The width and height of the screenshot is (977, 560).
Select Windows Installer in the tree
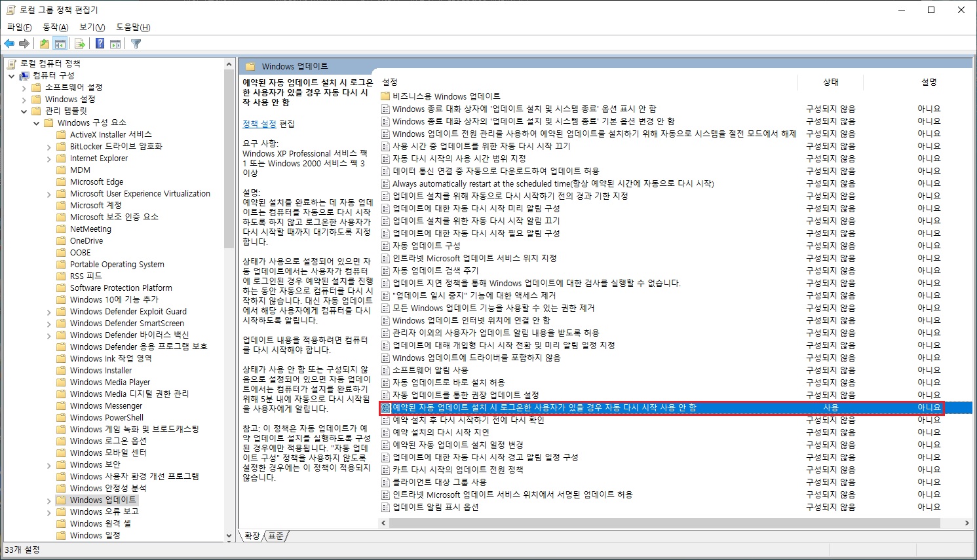101,370
